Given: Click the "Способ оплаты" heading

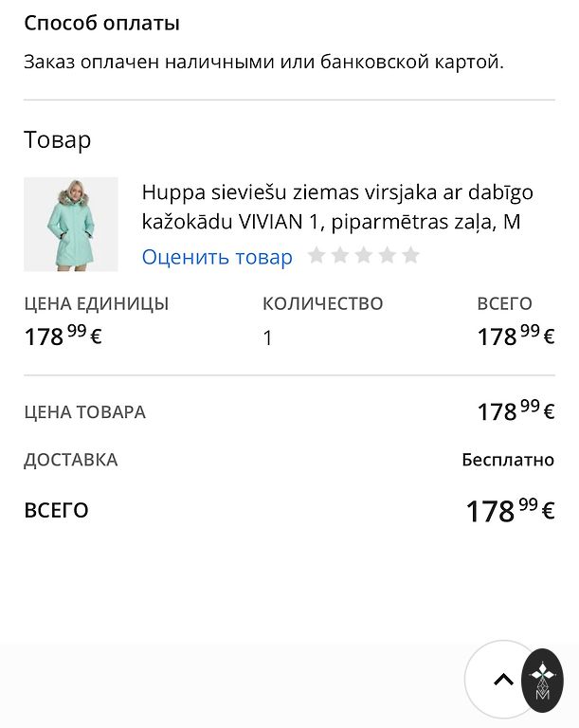Looking at the screenshot, I should click(x=101, y=23).
